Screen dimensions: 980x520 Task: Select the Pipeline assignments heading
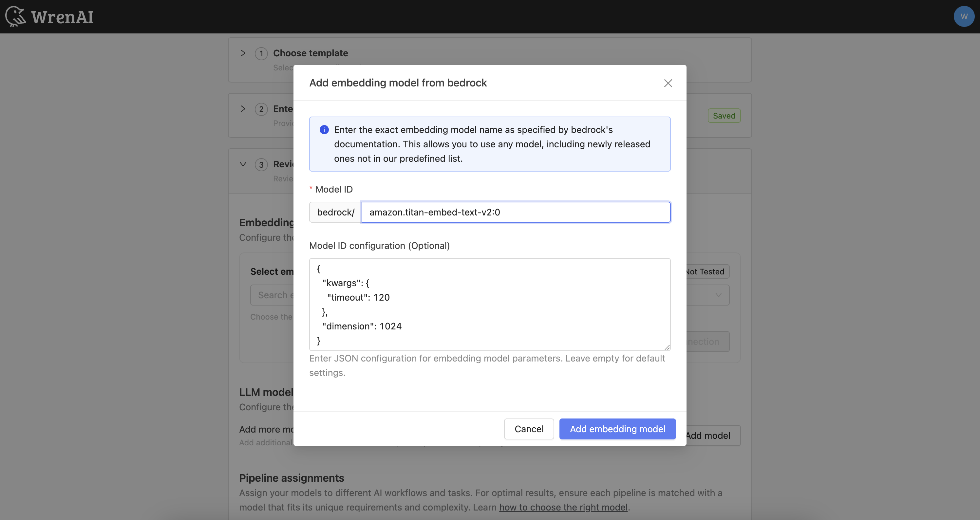point(292,478)
